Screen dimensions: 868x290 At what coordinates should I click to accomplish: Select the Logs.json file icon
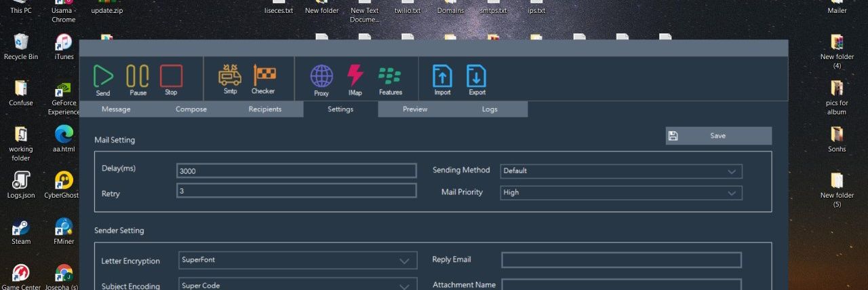pyautogui.click(x=21, y=180)
